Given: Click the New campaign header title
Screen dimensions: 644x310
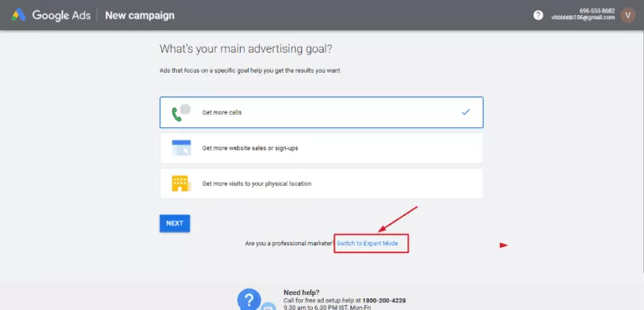Looking at the screenshot, I should [x=140, y=15].
